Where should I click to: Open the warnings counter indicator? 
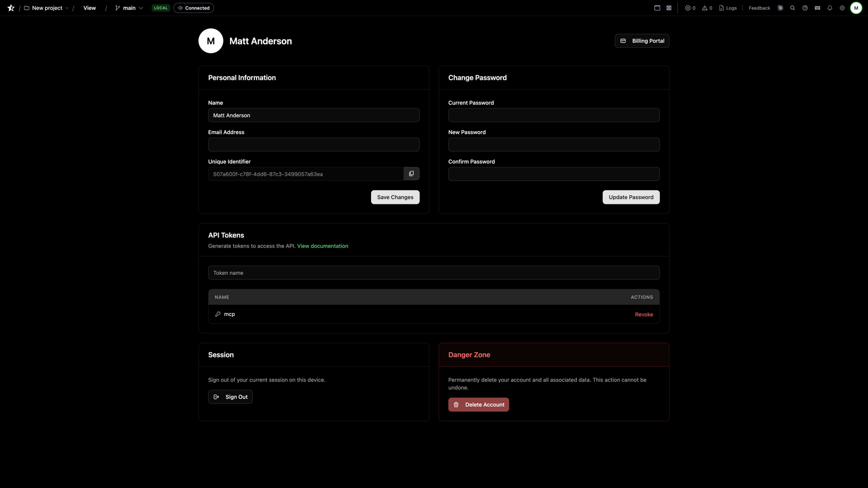[x=706, y=8]
